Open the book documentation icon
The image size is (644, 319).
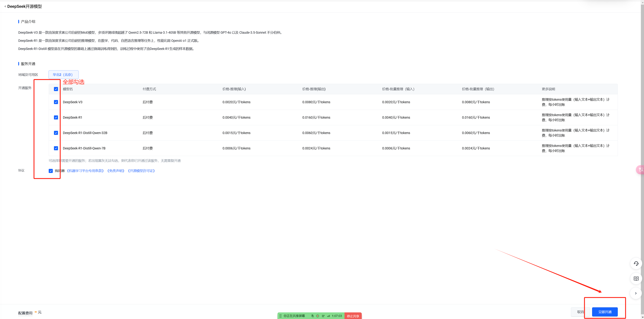tap(636, 278)
